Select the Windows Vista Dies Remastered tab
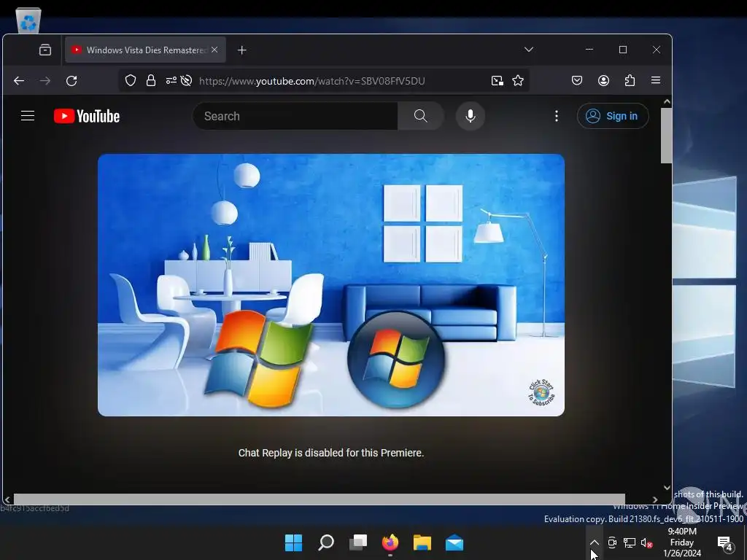The image size is (747, 560). (145, 50)
